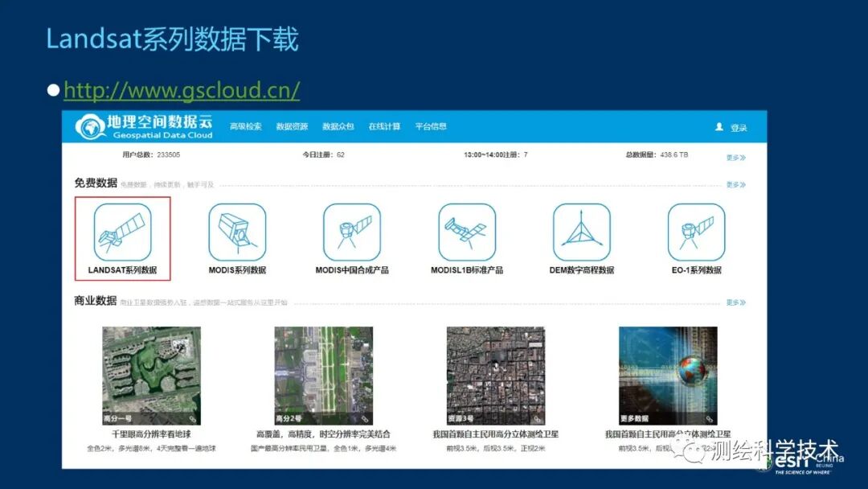This screenshot has width=868, height=489.
Task: Open the 更多数据 globe thumbnail
Action: tap(668, 376)
